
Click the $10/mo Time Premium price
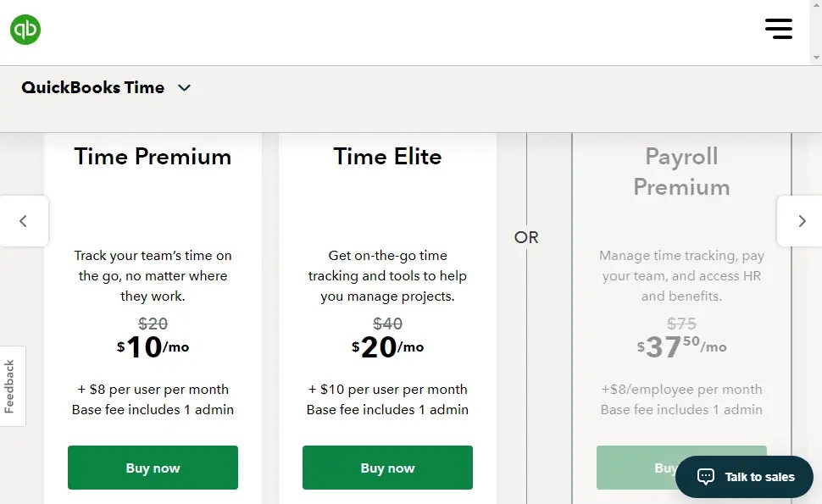click(153, 346)
